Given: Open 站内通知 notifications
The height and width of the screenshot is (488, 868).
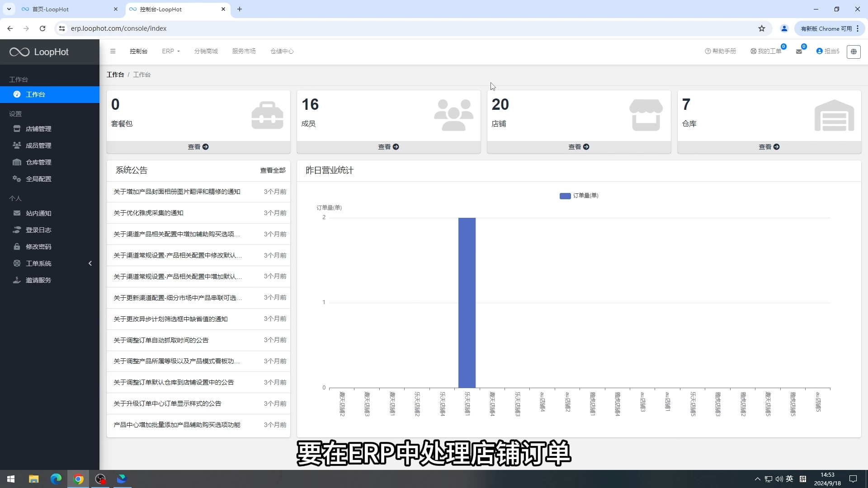Looking at the screenshot, I should [x=38, y=213].
